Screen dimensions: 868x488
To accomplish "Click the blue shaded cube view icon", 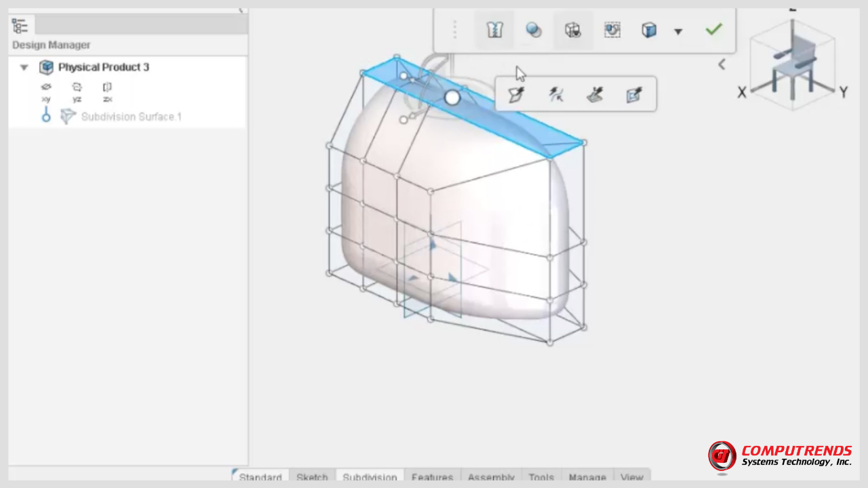I will coord(649,30).
